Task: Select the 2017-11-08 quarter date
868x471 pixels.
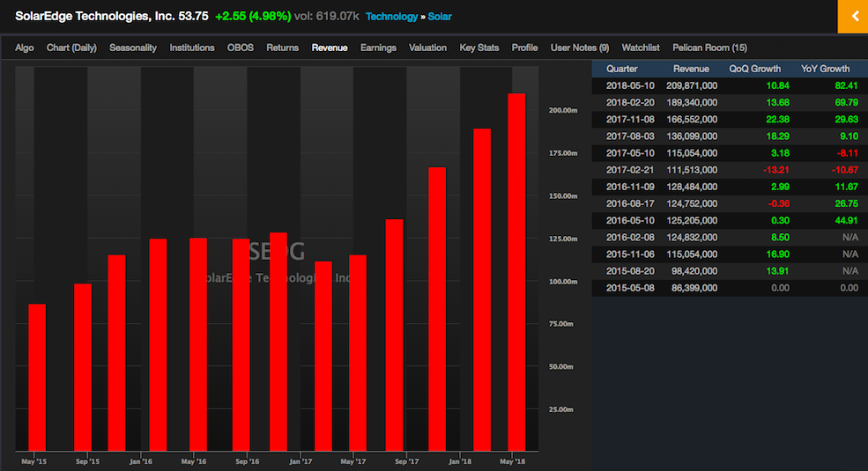Action: coord(630,120)
